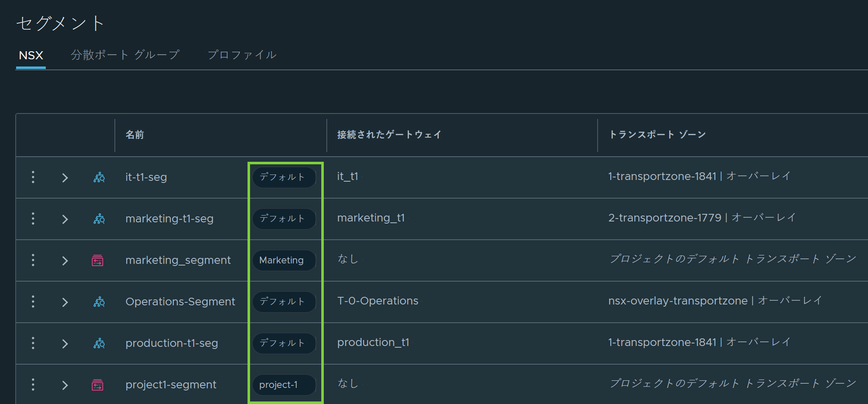Click なし gateway cell for project1-segment
868x404 pixels.
[348, 383]
